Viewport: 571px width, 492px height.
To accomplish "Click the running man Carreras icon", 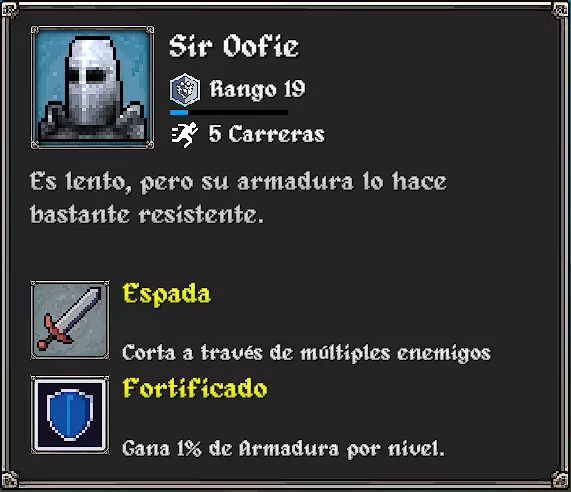I will click(x=185, y=134).
